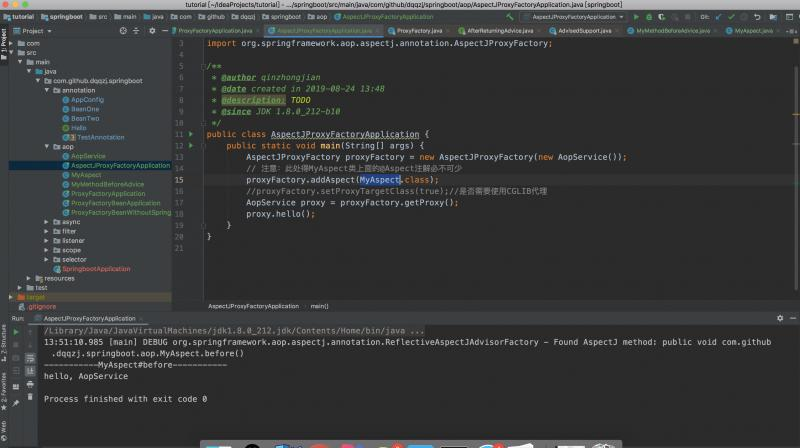Click gutter run arrow beside class declaration
This screenshot has height=448, width=800.
pyautogui.click(x=191, y=134)
